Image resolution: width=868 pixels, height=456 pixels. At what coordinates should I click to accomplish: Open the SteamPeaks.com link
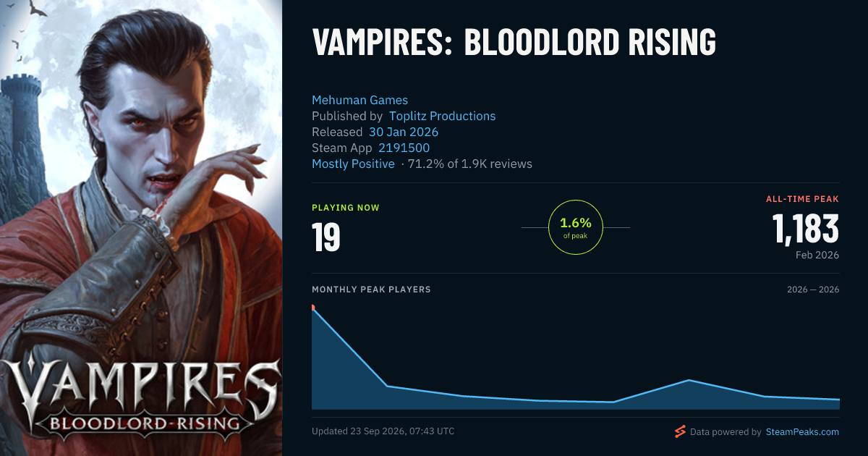pyautogui.click(x=801, y=432)
